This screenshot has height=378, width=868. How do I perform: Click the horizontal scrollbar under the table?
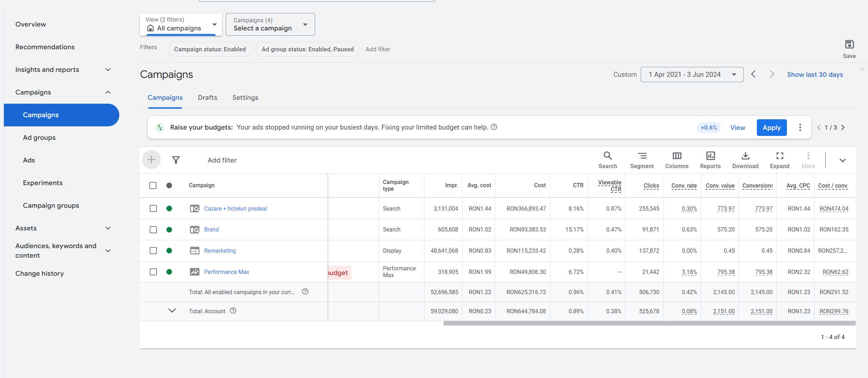pos(649,323)
